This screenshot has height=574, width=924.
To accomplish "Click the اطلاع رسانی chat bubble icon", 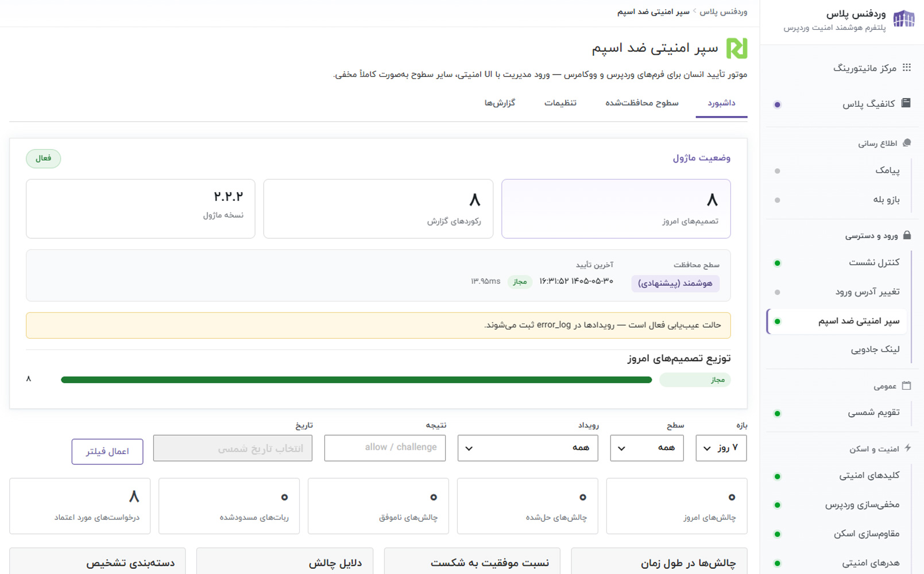I will coord(907,143).
